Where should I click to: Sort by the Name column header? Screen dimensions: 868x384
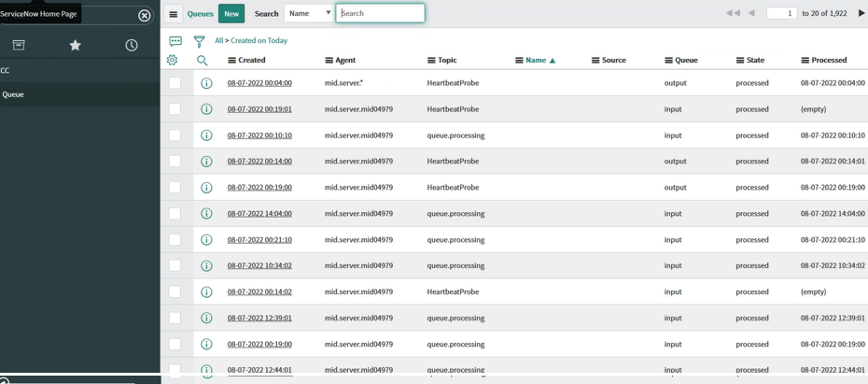coord(536,60)
